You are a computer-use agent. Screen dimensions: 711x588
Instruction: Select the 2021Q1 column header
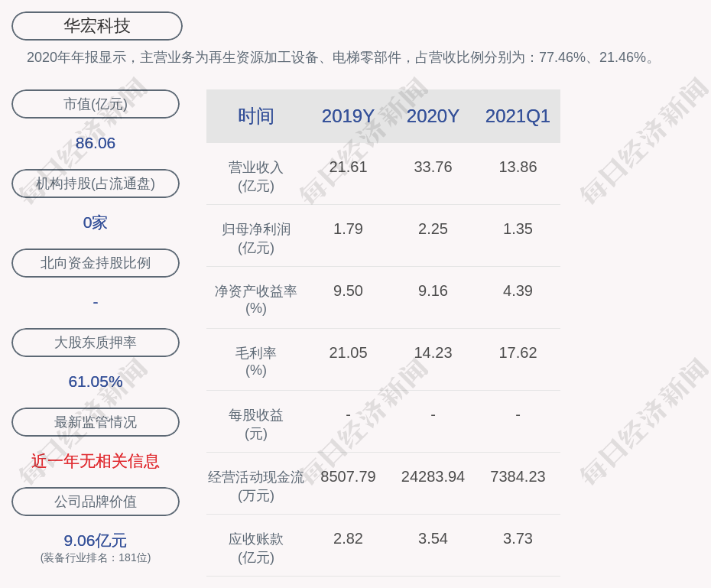[518, 116]
